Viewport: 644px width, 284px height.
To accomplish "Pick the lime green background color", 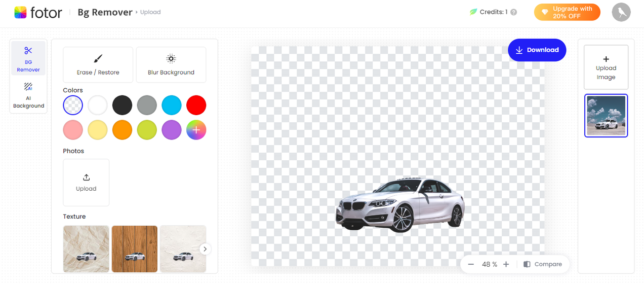I will tap(147, 130).
